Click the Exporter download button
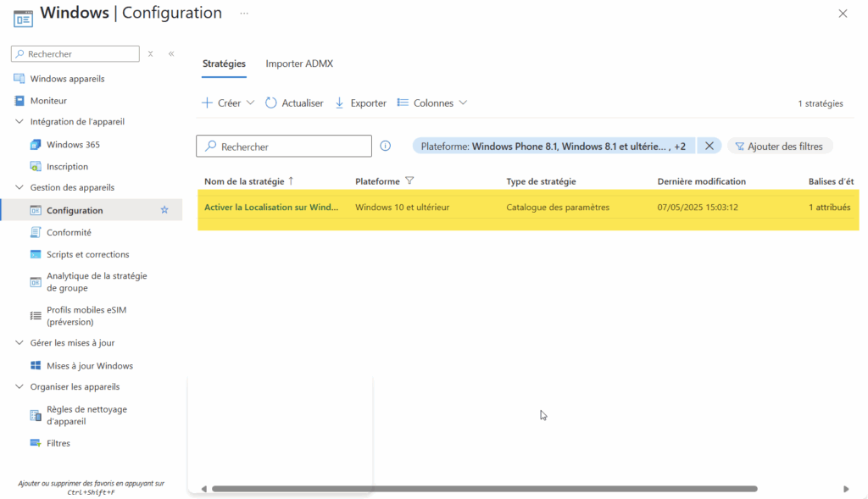 [x=361, y=103]
